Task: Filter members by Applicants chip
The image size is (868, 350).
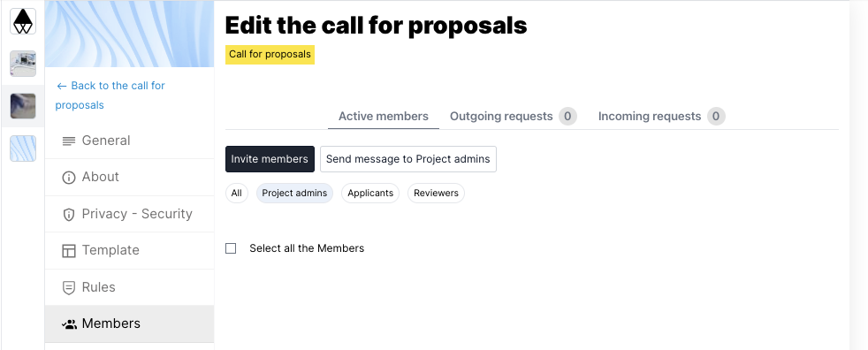Action: point(370,194)
